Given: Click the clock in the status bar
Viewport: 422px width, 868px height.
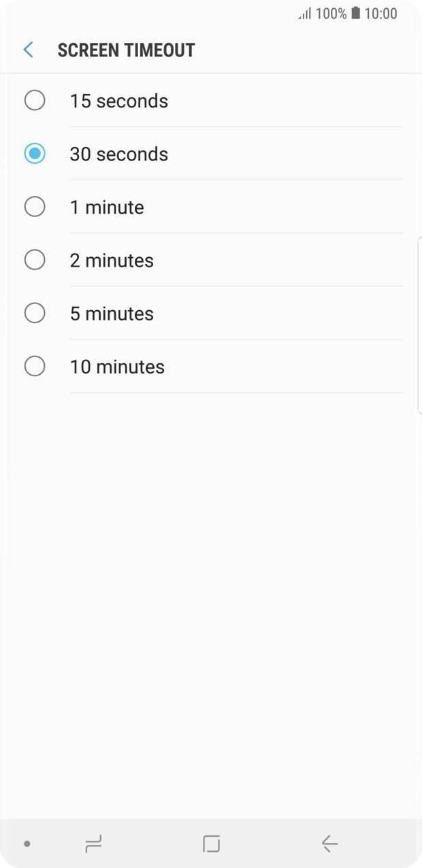Looking at the screenshot, I should click(383, 14).
